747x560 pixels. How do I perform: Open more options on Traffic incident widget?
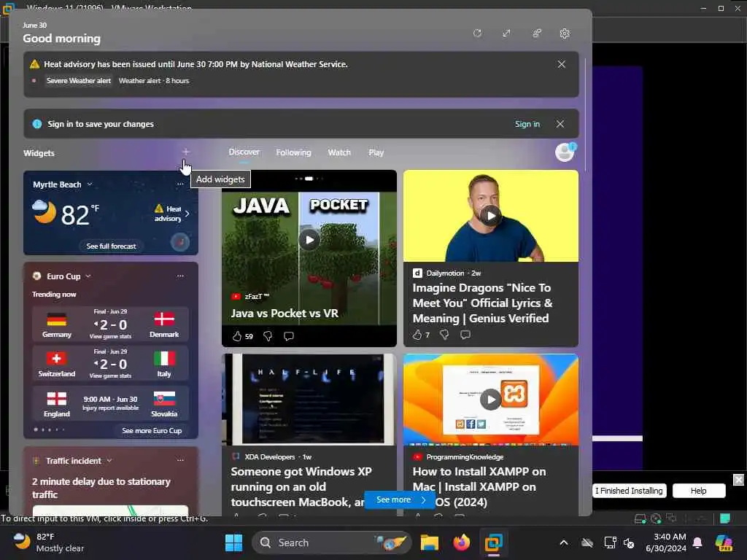point(180,461)
